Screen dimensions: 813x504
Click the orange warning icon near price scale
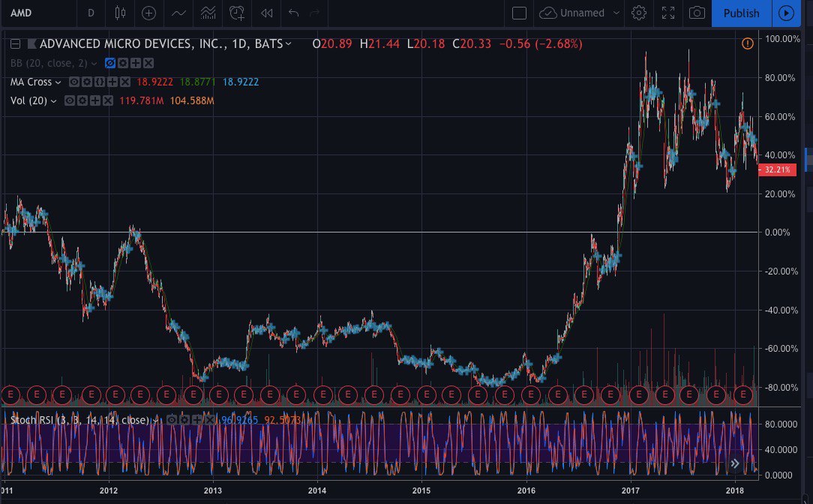point(747,43)
